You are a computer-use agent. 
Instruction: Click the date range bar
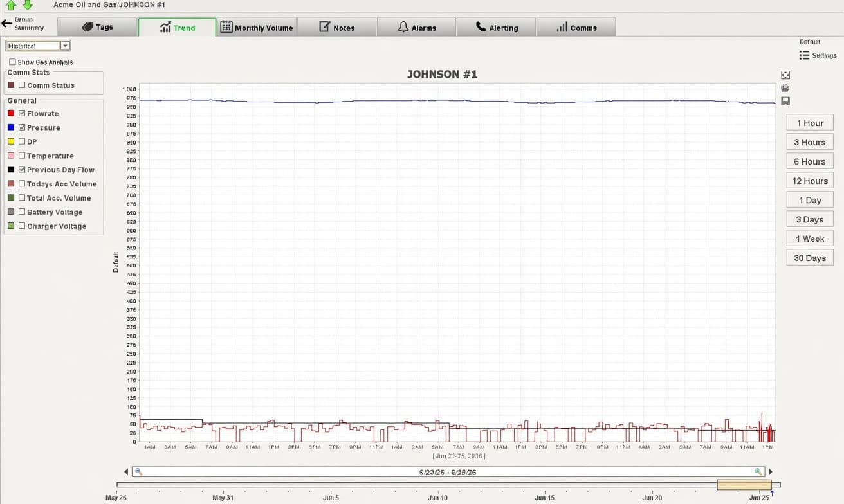coord(448,472)
